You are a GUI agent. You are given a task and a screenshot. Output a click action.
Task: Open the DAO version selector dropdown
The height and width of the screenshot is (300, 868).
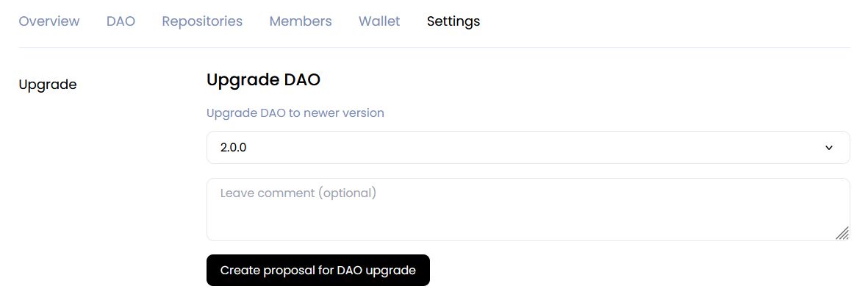click(x=528, y=148)
